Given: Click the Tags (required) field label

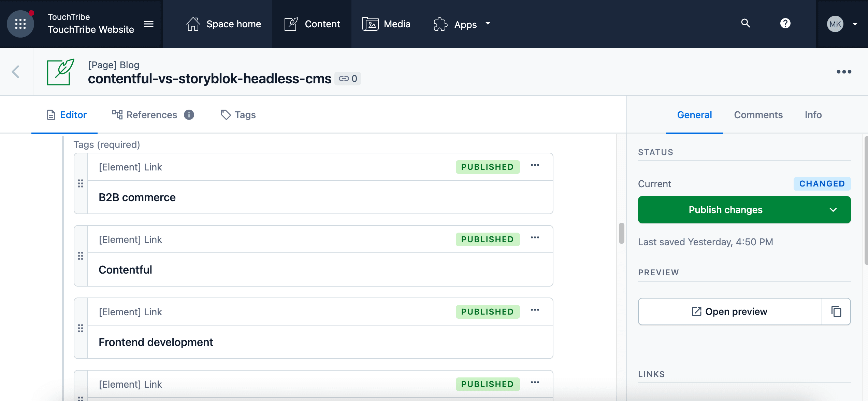Looking at the screenshot, I should (107, 144).
